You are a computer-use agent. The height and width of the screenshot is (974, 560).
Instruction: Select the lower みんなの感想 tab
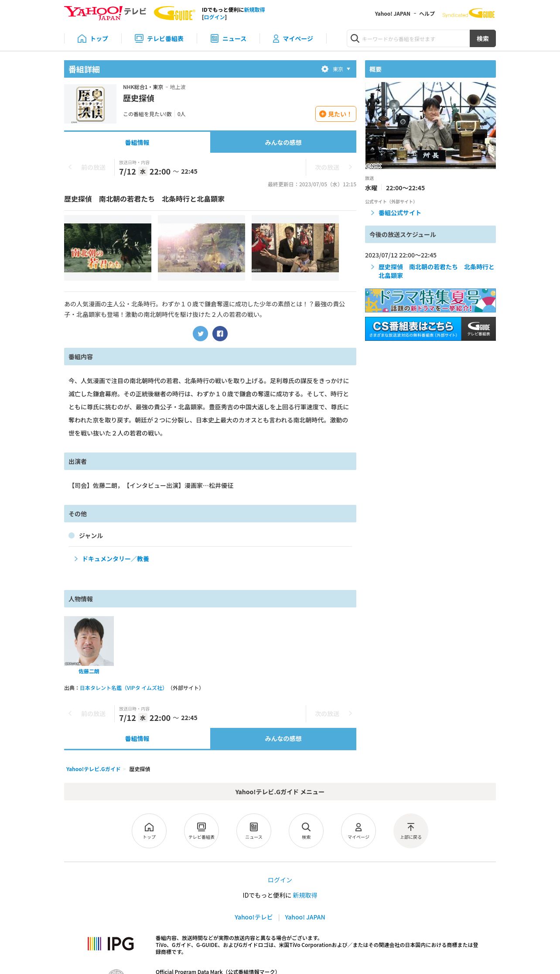pos(283,739)
